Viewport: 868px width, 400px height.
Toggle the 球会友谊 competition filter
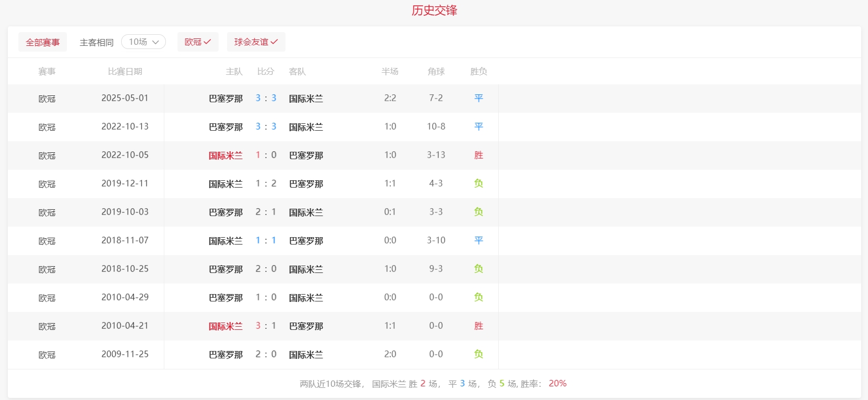pyautogui.click(x=256, y=42)
